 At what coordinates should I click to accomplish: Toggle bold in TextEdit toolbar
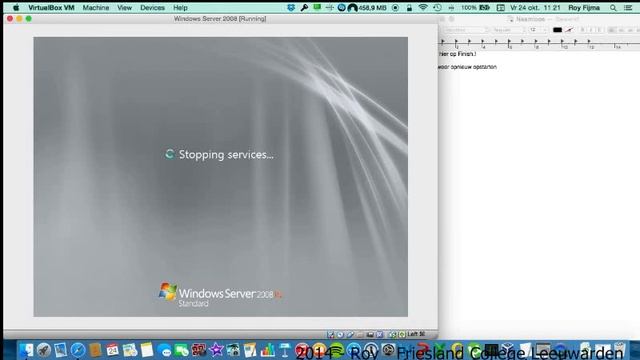pos(582,30)
